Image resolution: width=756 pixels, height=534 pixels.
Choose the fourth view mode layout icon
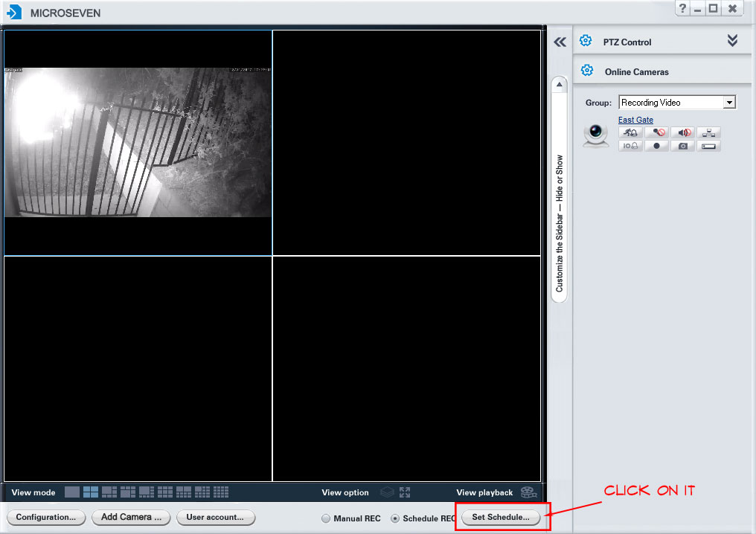click(x=128, y=492)
